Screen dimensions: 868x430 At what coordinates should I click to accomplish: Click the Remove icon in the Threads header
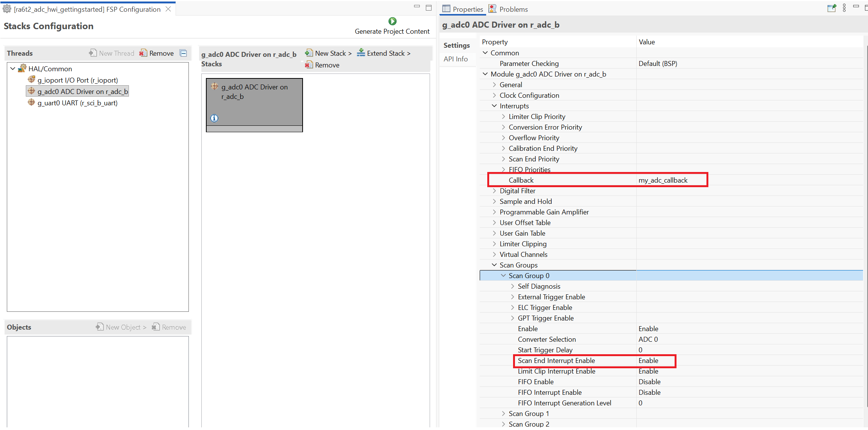coord(143,53)
